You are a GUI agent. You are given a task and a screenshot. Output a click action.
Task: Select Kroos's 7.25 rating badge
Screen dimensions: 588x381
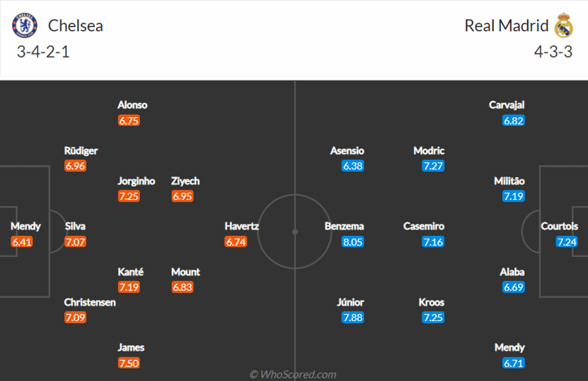(433, 317)
